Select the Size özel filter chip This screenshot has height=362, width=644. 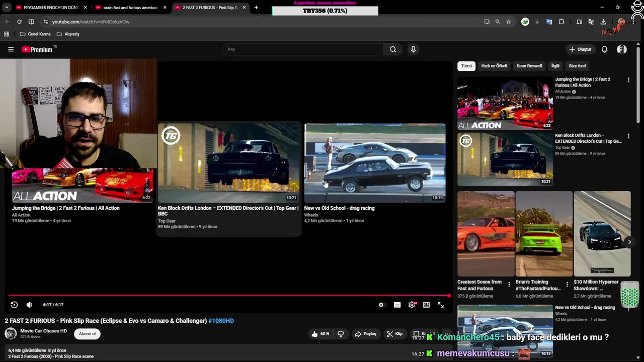point(577,66)
